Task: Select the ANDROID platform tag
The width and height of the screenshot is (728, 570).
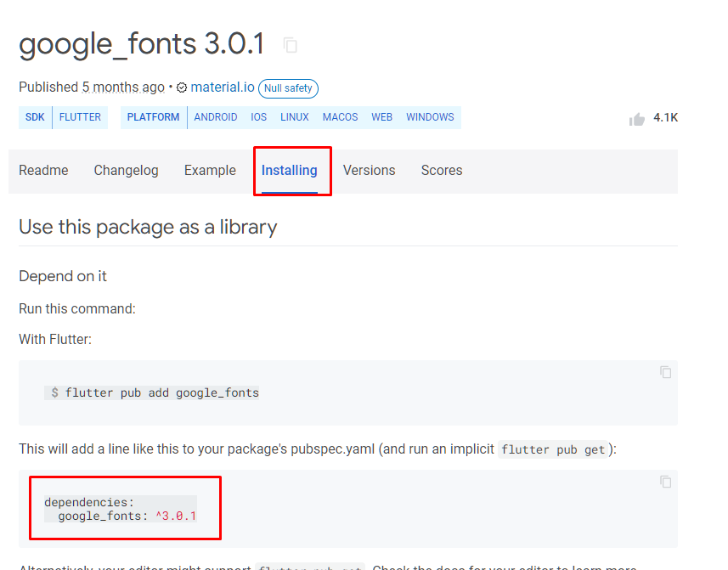Action: coord(216,117)
